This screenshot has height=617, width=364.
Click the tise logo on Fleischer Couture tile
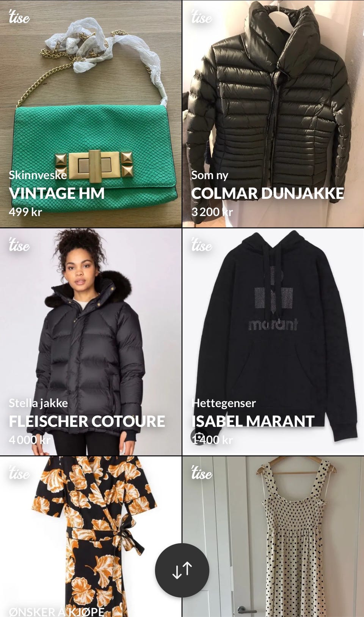coord(19,245)
